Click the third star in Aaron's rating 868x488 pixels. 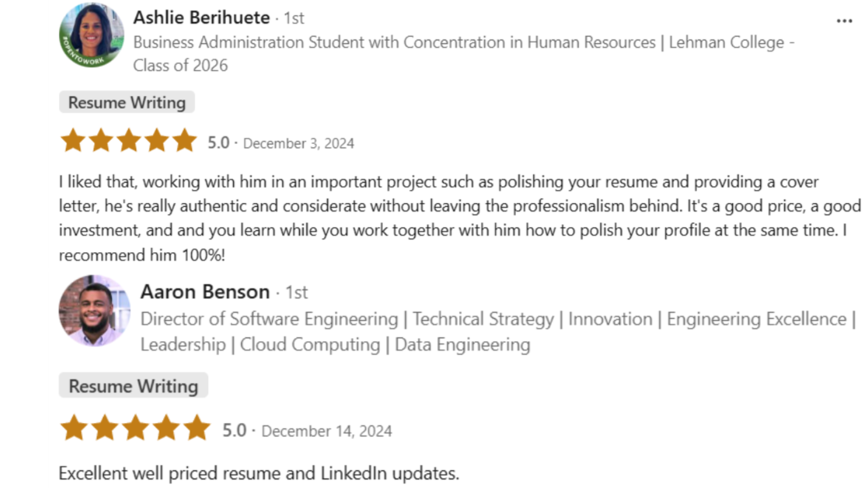coord(135,428)
